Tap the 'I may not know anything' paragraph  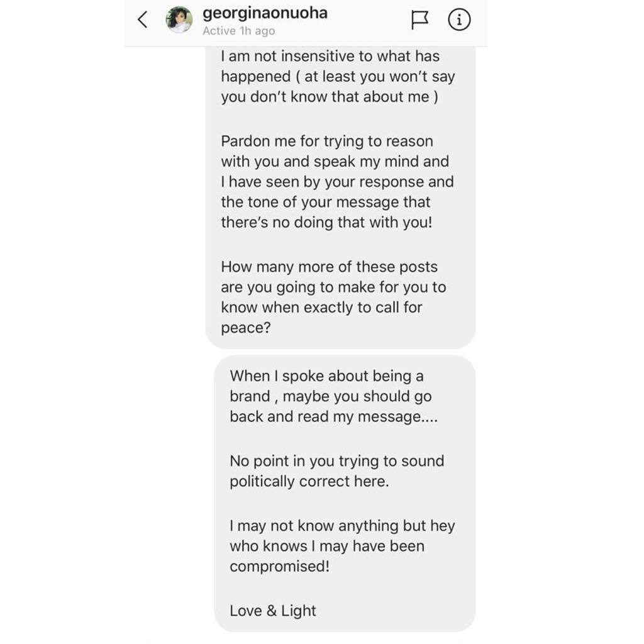click(x=342, y=546)
